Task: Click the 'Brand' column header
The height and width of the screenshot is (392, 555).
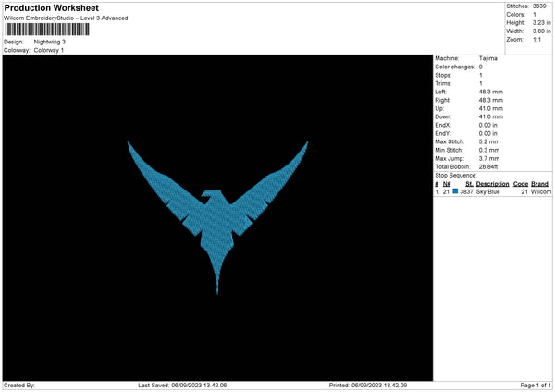Action: click(539, 184)
